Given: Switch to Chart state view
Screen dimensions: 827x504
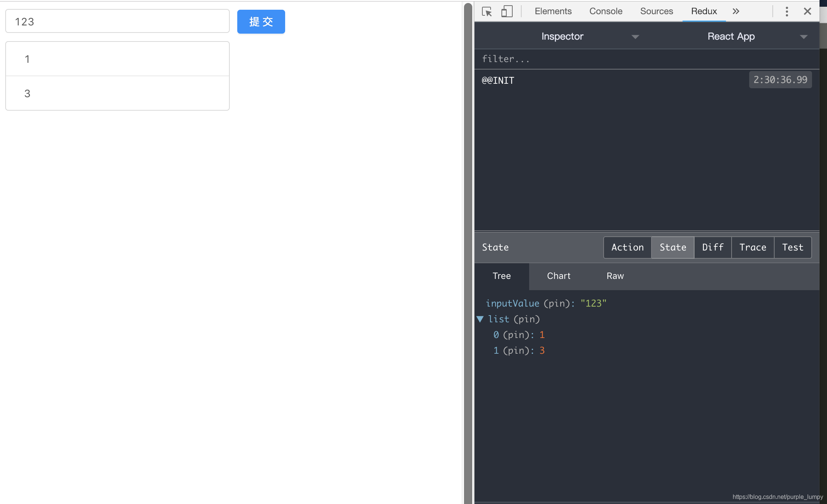Looking at the screenshot, I should 558,276.
